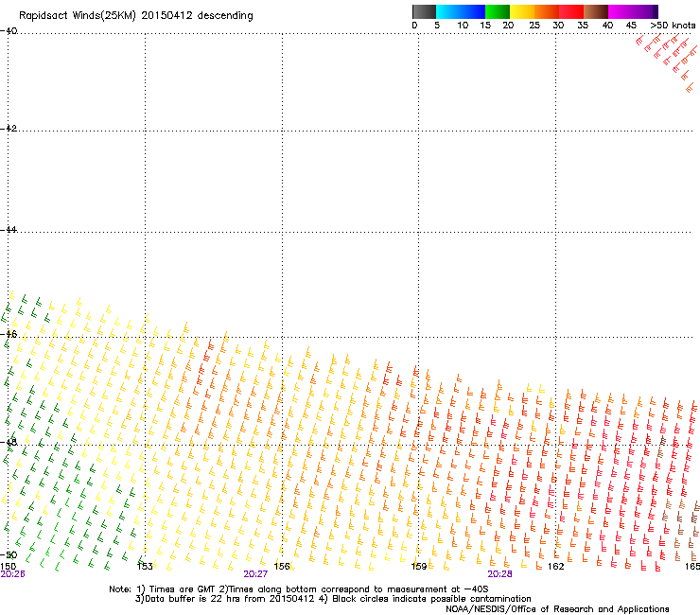Click the NOAA/NESDIS Office of Research credit line
Viewport: 700px width, 615px height.
coord(557,609)
